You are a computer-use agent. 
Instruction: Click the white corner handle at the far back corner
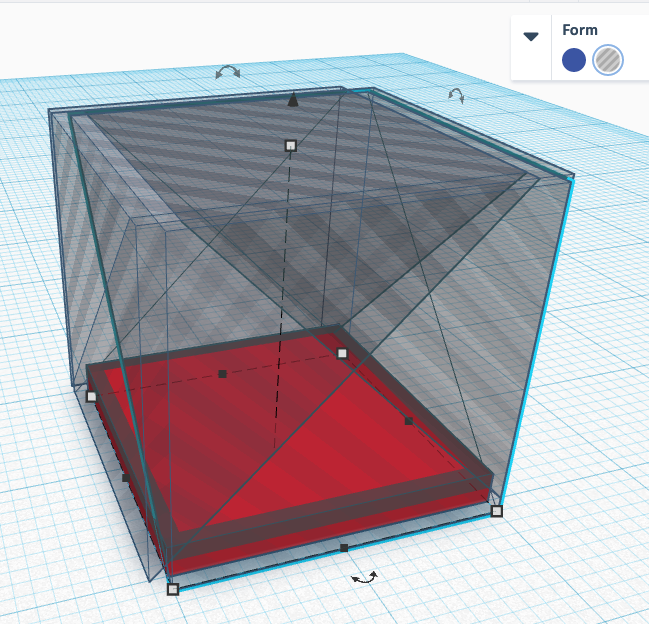342,353
